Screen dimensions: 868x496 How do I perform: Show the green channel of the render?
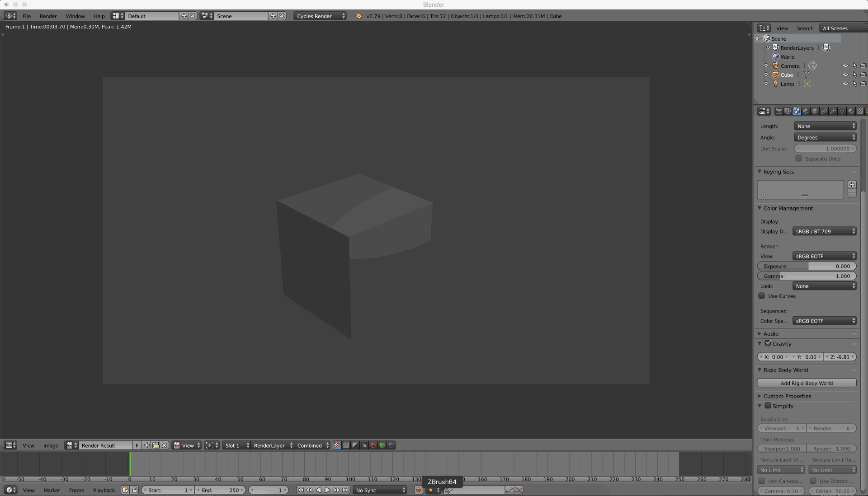point(382,445)
